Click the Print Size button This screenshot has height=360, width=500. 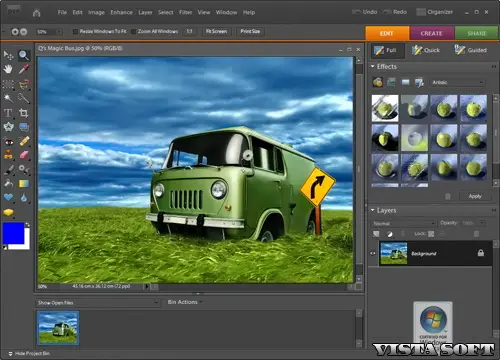pyautogui.click(x=250, y=32)
